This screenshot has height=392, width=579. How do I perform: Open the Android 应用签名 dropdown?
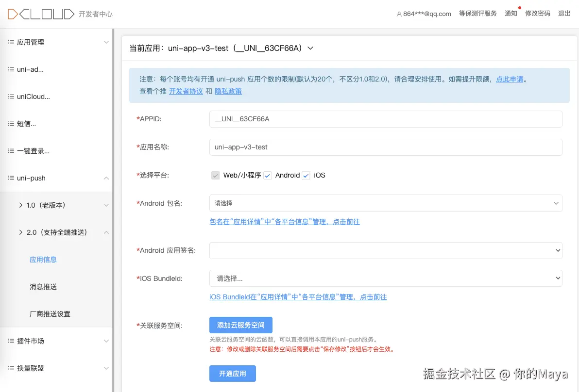pos(386,250)
